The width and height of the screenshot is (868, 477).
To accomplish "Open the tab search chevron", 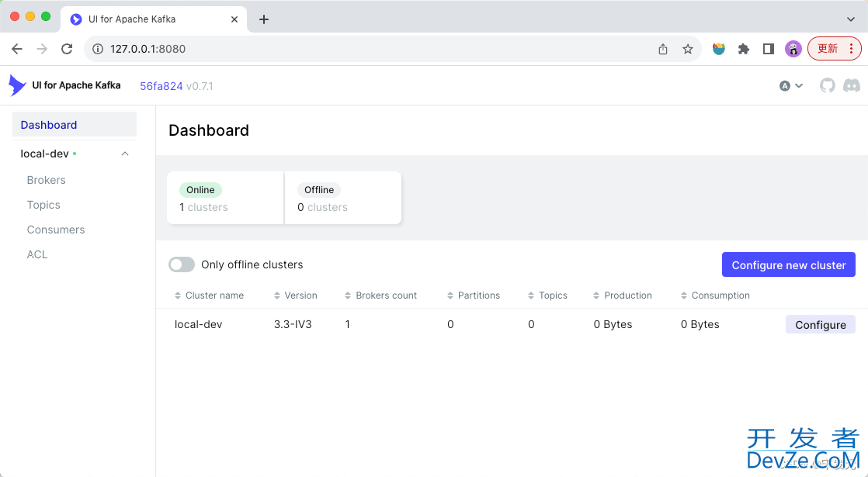I will (851, 19).
